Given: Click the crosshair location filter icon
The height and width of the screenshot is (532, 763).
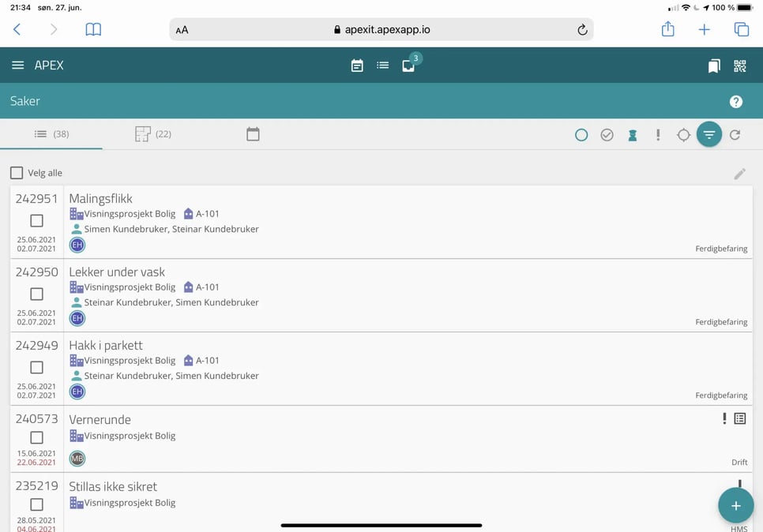Looking at the screenshot, I should click(683, 135).
